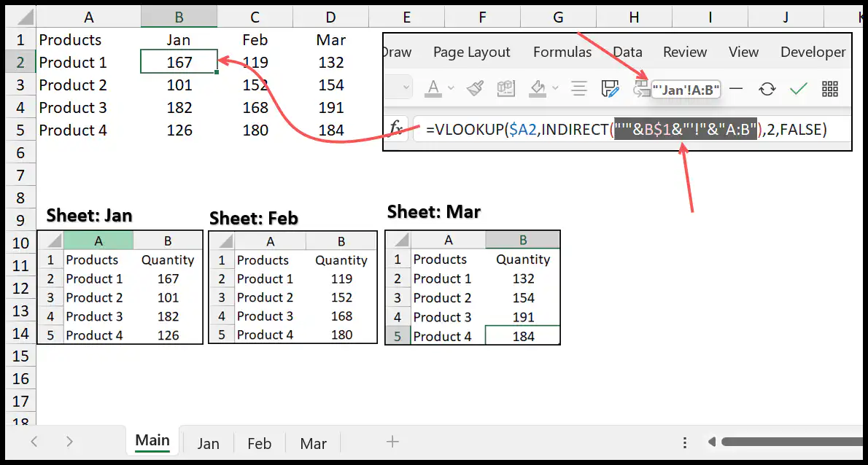Switch to the Feb sheet tab
Screen dimensions: 868x465
tap(259, 443)
